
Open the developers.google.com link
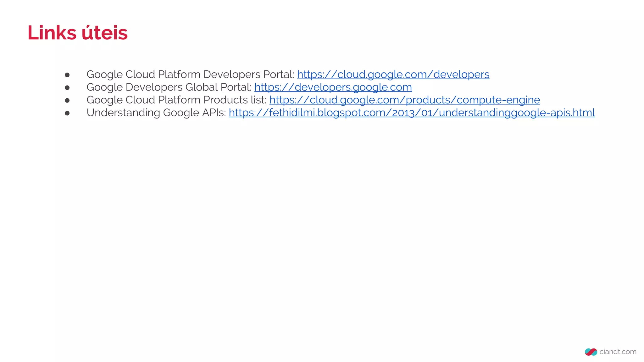coord(333,87)
